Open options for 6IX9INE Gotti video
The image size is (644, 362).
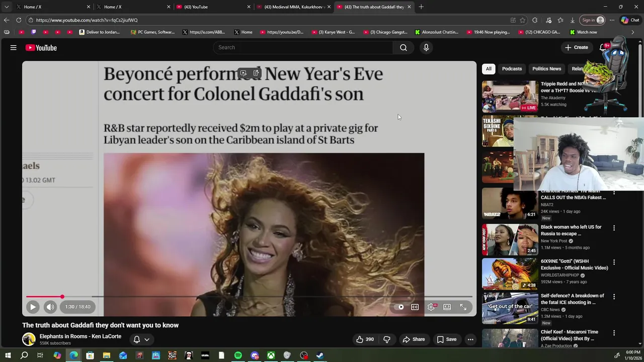[614, 262]
